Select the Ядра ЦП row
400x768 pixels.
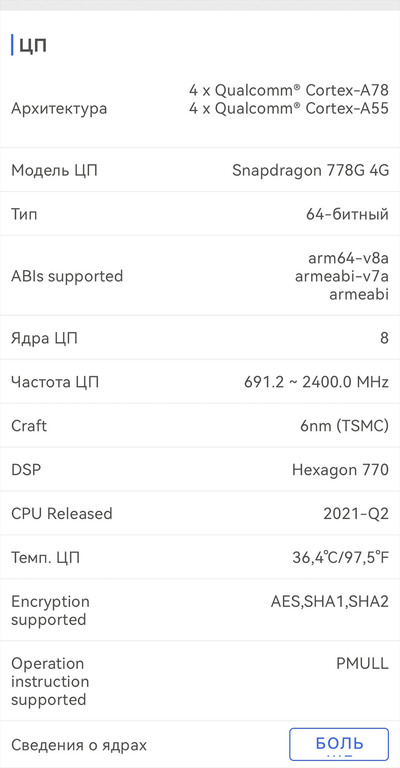pyautogui.click(x=200, y=338)
